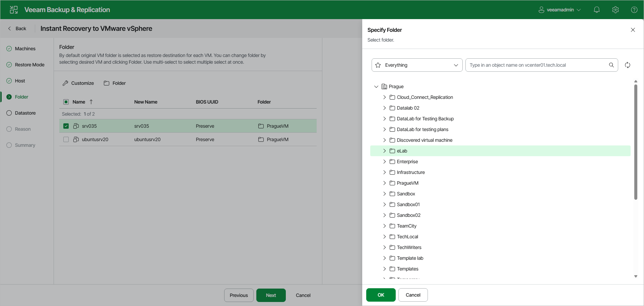Open the notifications bell icon
Viewport: 644px width, 306px height.
[596, 10]
